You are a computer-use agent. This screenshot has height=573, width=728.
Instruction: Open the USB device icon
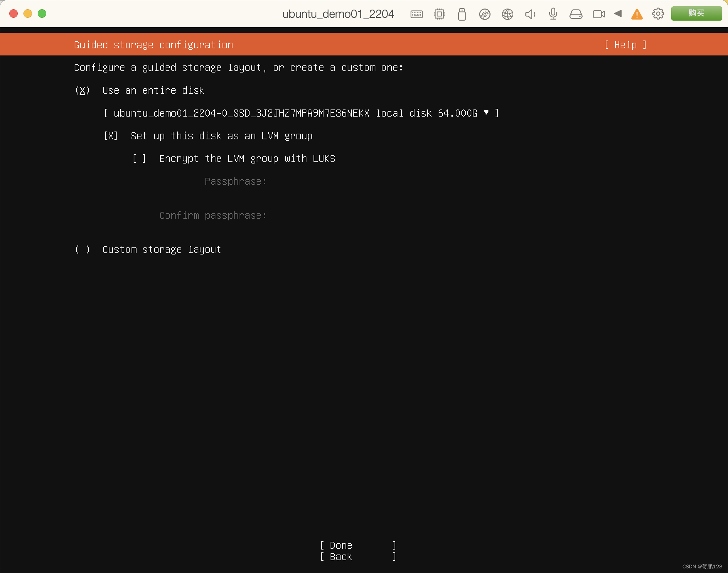coord(461,14)
